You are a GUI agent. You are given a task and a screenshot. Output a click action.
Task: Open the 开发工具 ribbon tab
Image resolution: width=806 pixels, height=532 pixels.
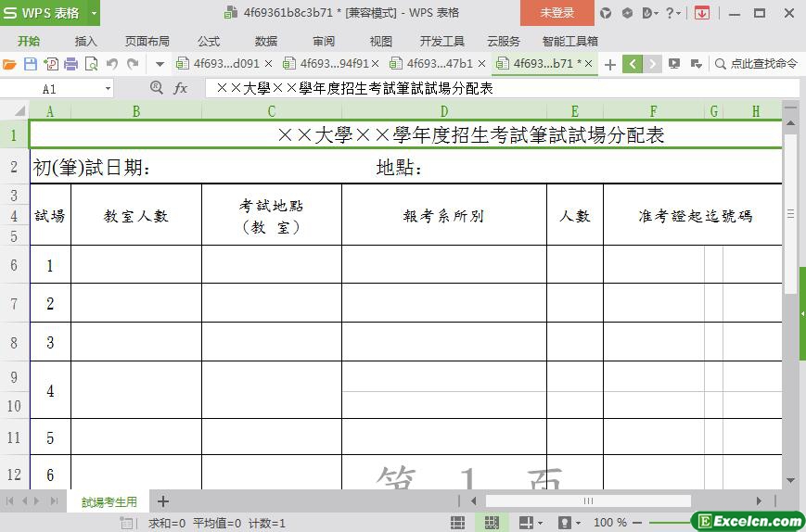pos(442,41)
